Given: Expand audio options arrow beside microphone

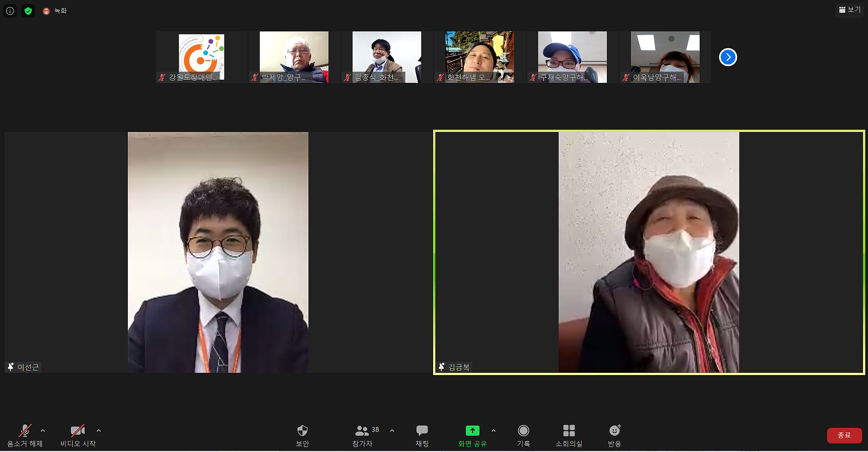Looking at the screenshot, I should tap(43, 430).
